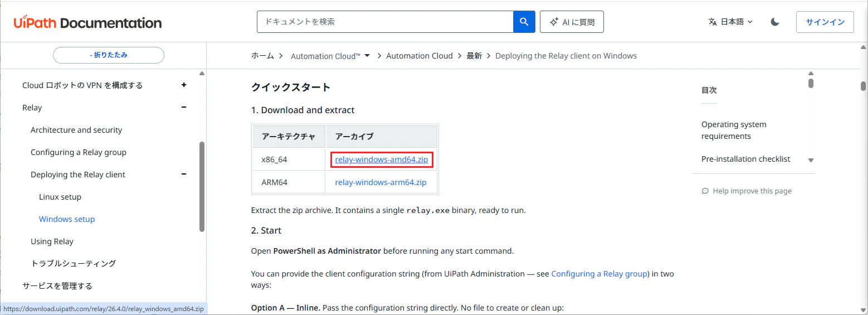Click the left sidebar scrollbar thumb
The height and width of the screenshot is (315, 868).
tap(202, 186)
